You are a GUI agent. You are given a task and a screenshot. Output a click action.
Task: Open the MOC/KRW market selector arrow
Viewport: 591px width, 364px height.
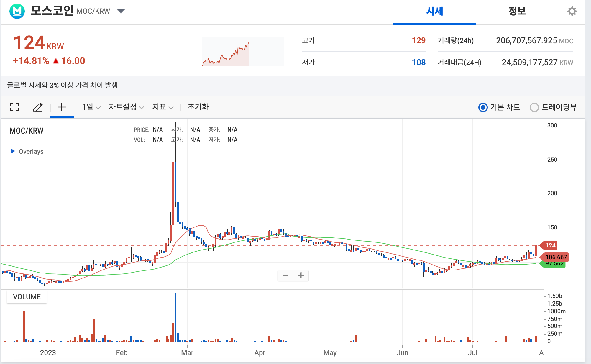121,11
